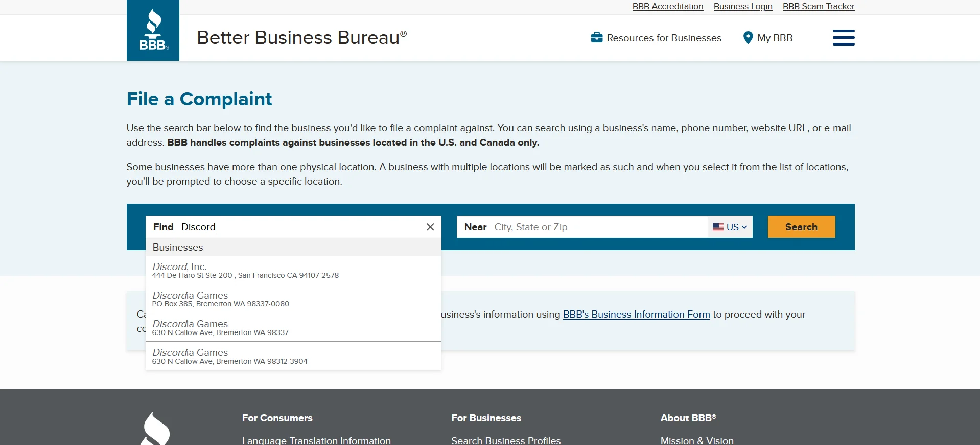Open the BBB Accreditation link
Screen dimensions: 980x445
667,6
